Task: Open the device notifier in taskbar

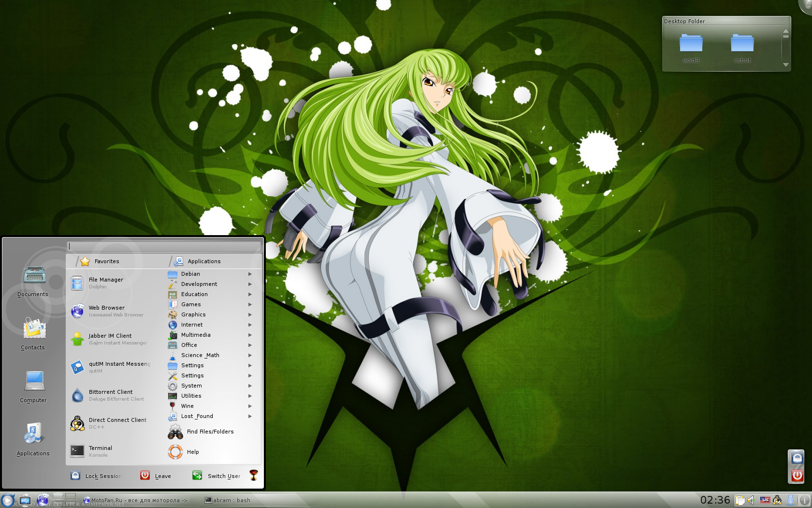Action: click(x=25, y=500)
